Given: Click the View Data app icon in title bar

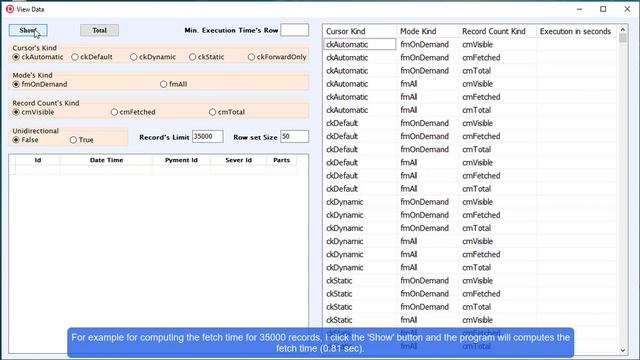Looking at the screenshot, I should tap(10, 9).
